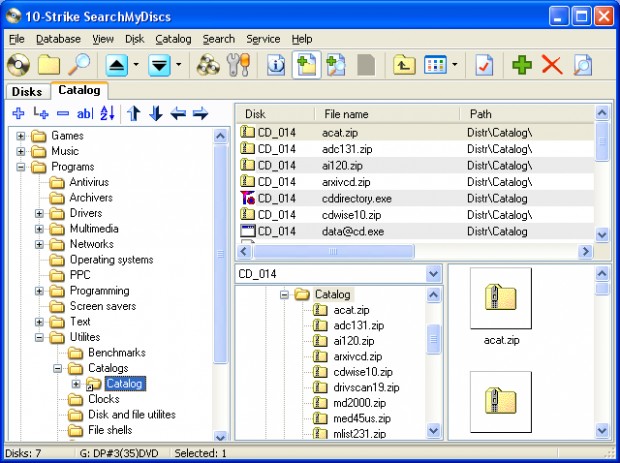
Task: Sort by the File name column header
Action: (388, 114)
